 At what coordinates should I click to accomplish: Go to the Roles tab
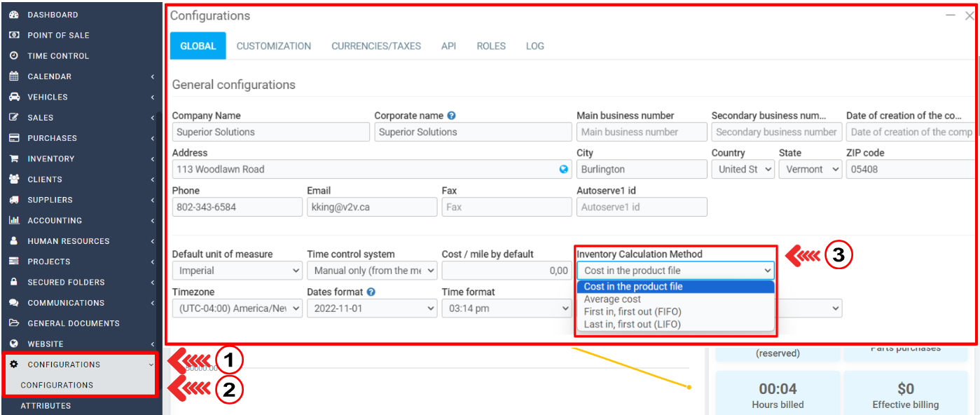[491, 46]
